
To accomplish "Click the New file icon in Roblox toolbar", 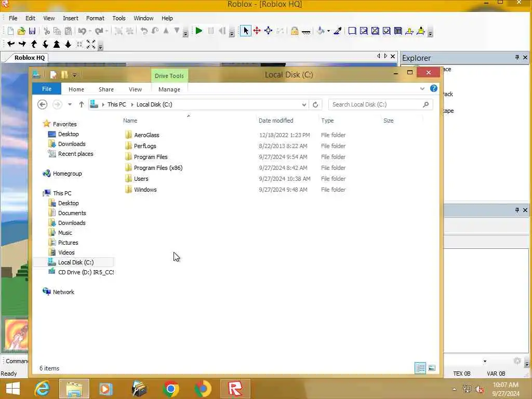I will (x=10, y=31).
